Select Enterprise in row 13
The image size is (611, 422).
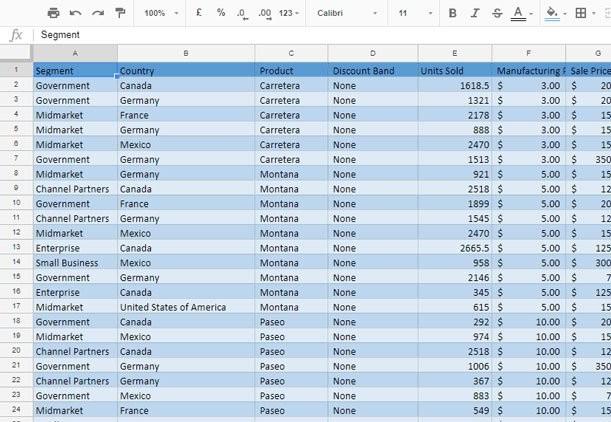point(75,248)
